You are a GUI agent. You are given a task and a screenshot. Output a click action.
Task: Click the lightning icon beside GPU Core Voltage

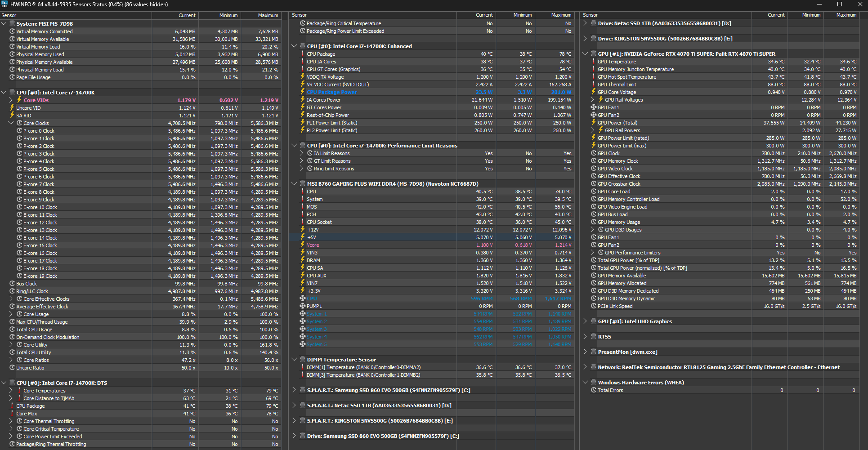(x=594, y=92)
